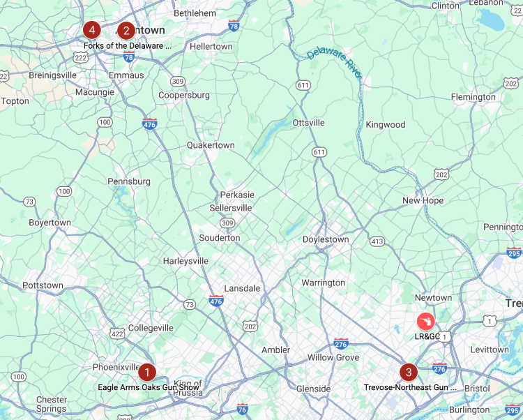Click map marker number 2
The width and height of the screenshot is (523, 420).
pos(126,31)
